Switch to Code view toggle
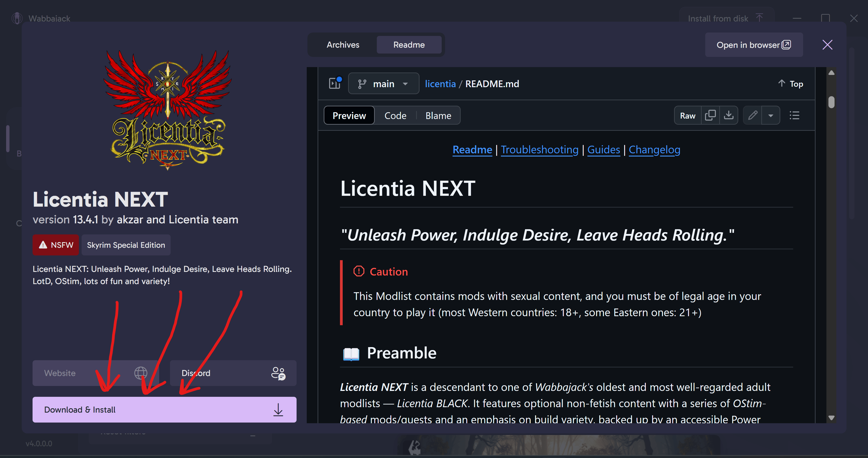Image resolution: width=868 pixels, height=458 pixels. (395, 115)
